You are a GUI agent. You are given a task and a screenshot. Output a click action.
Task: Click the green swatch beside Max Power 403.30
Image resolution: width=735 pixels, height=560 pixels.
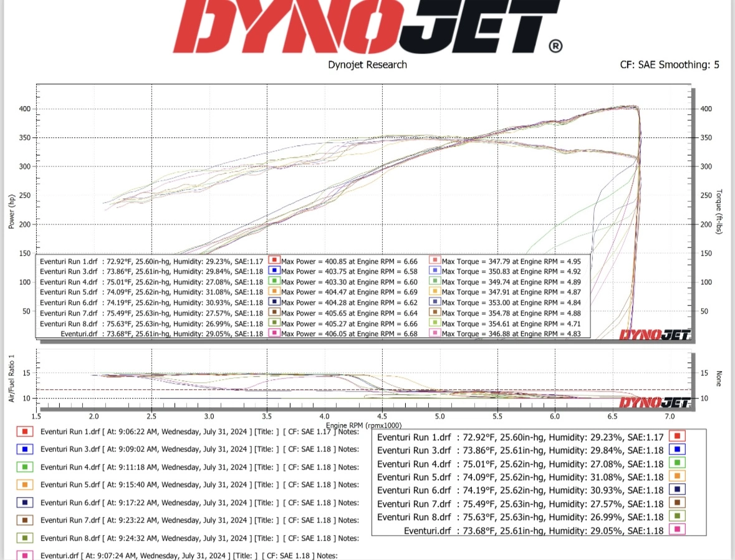point(274,281)
